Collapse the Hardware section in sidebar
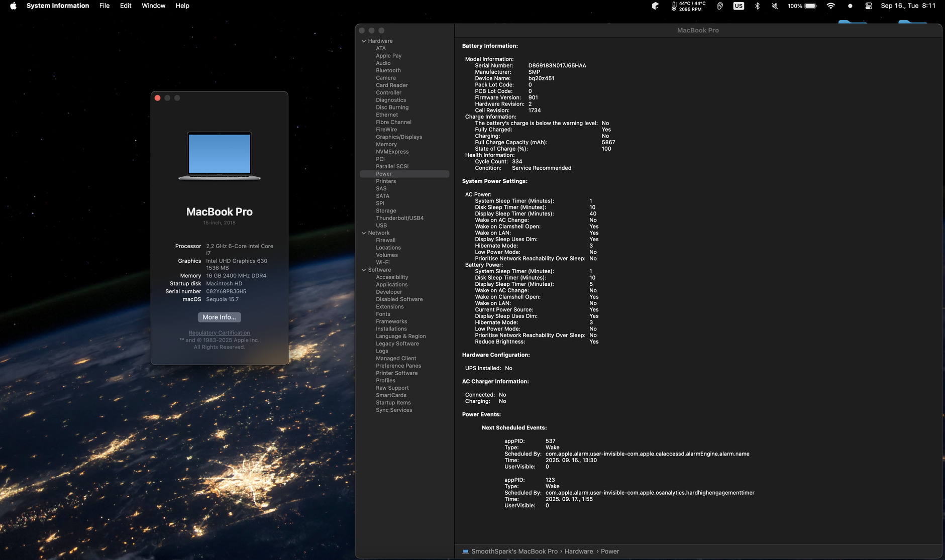945x560 pixels. coord(364,41)
